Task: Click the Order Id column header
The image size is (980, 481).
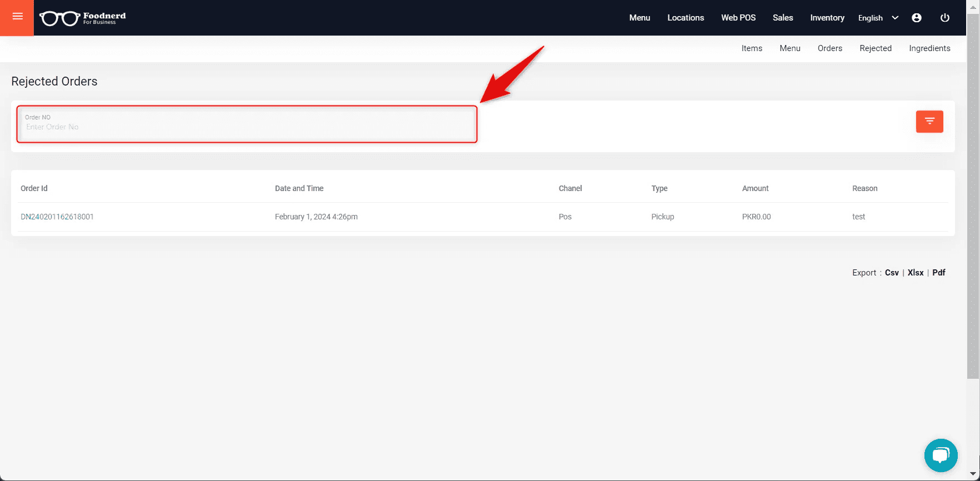Action: pos(34,188)
